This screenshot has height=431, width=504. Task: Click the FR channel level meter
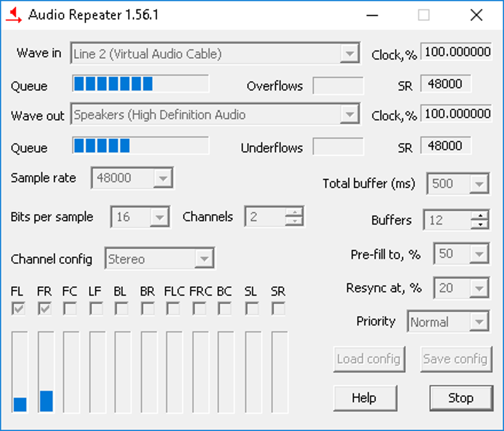point(46,372)
